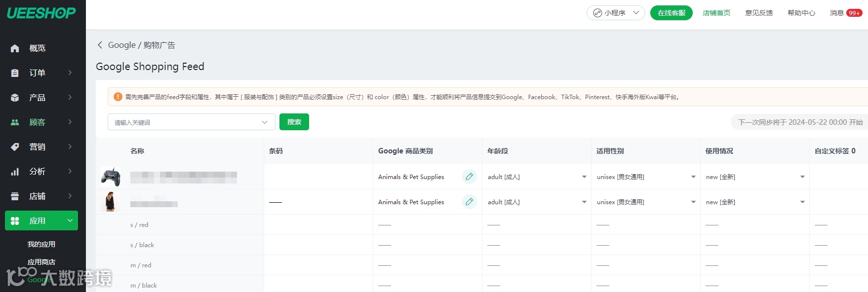Open 适用性别 dropdown for game controller row

[x=693, y=177]
